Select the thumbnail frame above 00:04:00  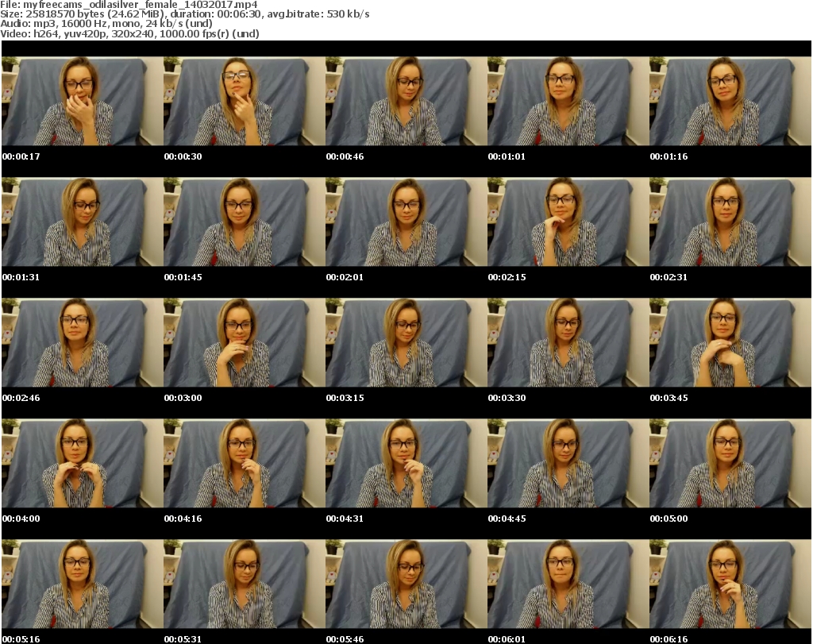(x=83, y=463)
